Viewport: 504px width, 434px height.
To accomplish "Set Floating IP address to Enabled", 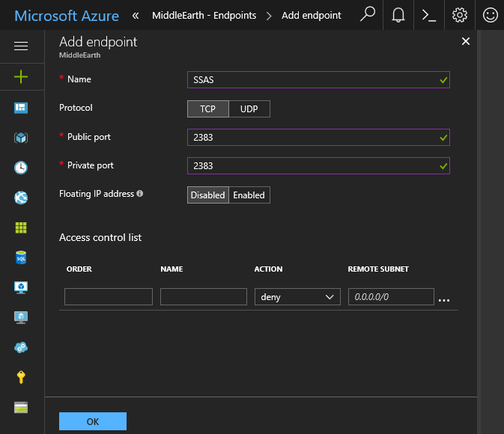I will point(249,195).
